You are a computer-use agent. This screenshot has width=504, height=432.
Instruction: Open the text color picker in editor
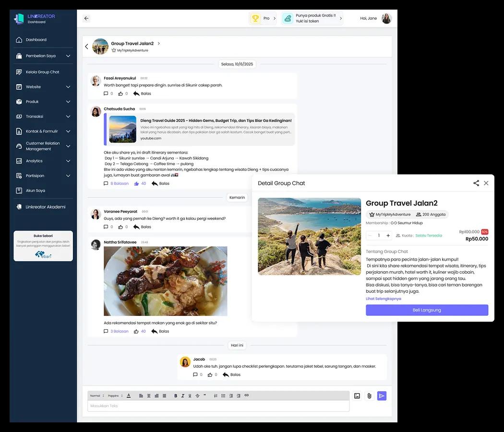[129, 396]
